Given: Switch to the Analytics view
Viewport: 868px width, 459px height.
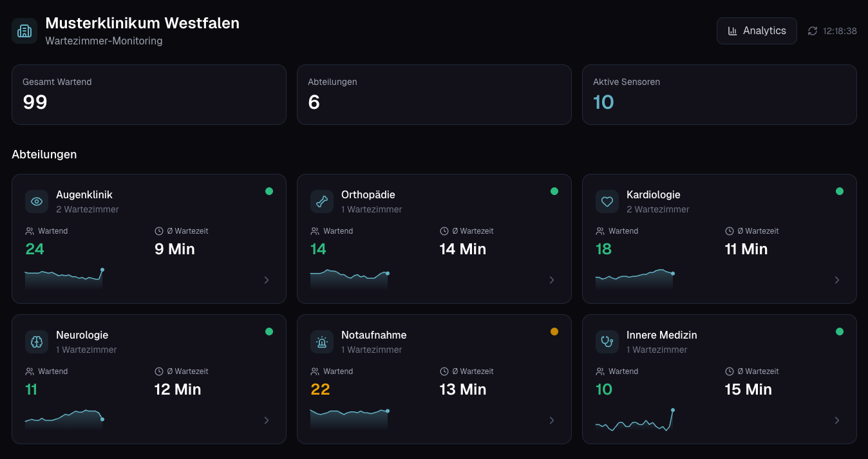Looking at the screenshot, I should 757,30.
